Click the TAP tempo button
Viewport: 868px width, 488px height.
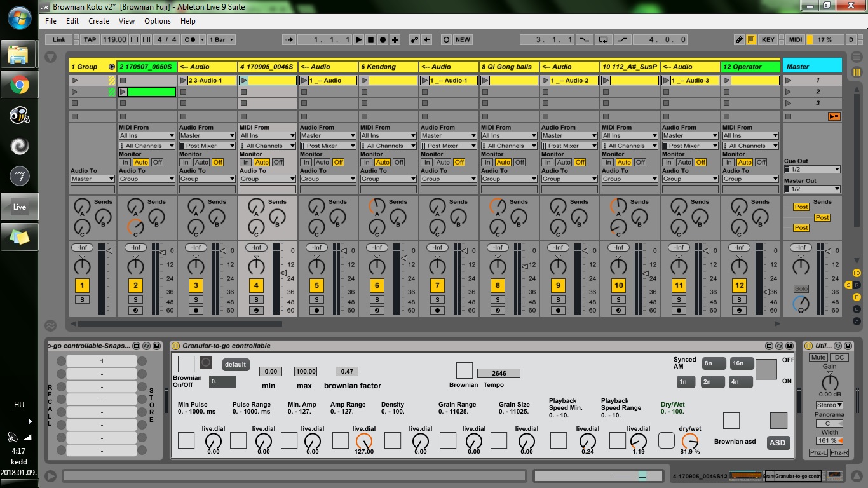click(90, 39)
